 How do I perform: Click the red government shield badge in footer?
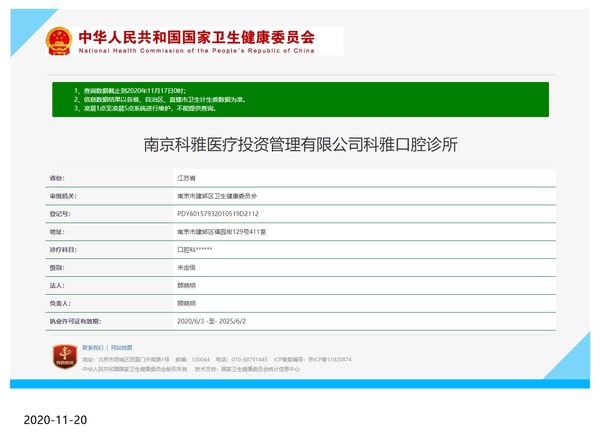65,357
